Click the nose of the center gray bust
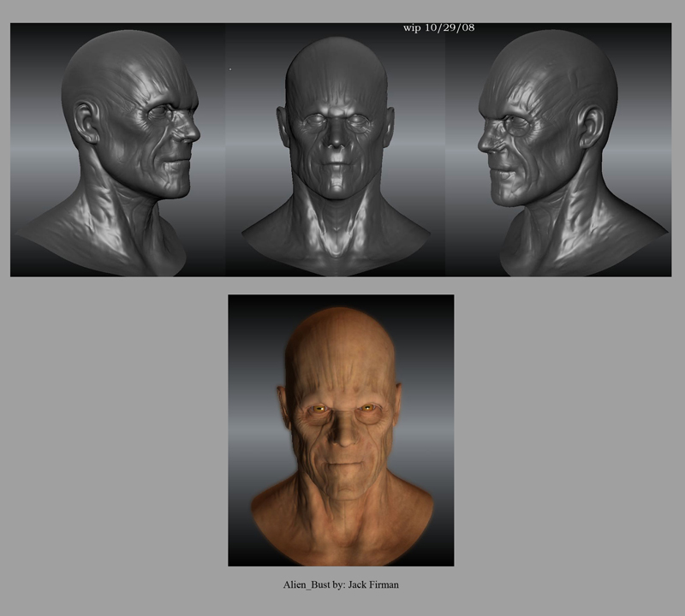 335,137
